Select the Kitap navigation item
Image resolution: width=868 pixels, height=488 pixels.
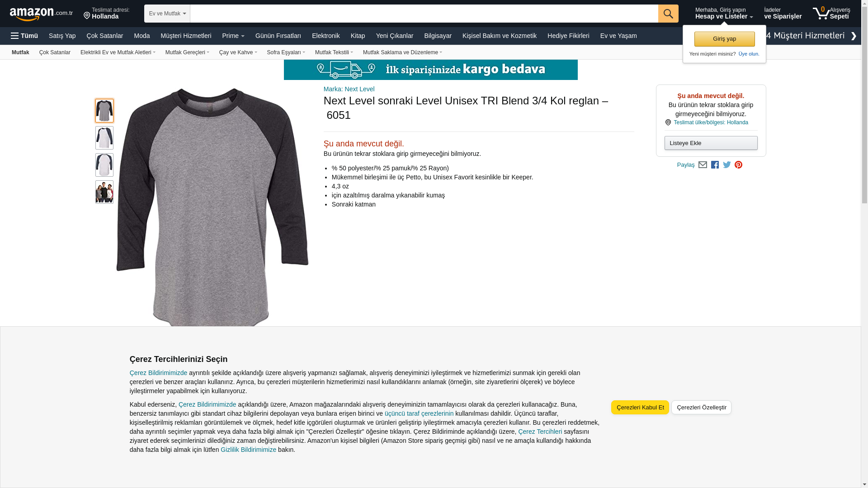pos(358,36)
